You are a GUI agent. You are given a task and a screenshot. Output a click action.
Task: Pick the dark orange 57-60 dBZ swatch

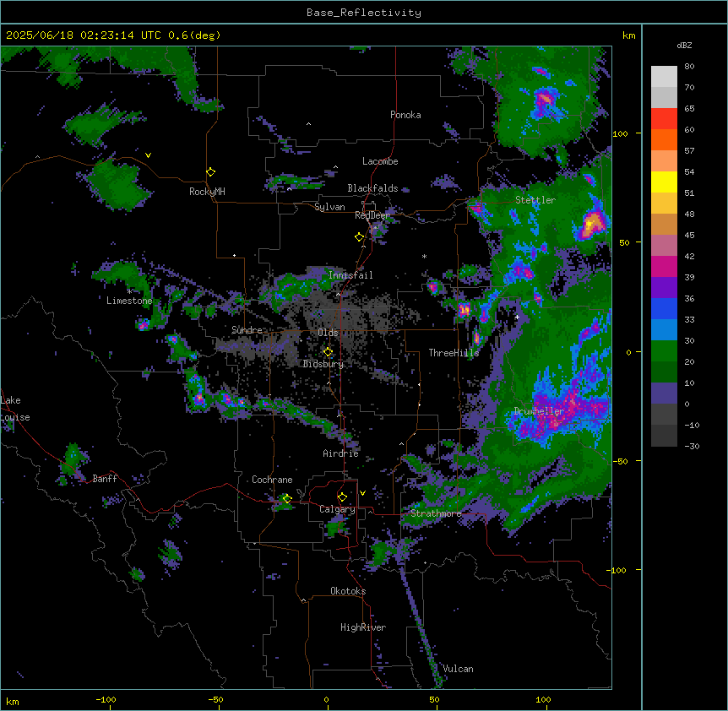point(664,139)
